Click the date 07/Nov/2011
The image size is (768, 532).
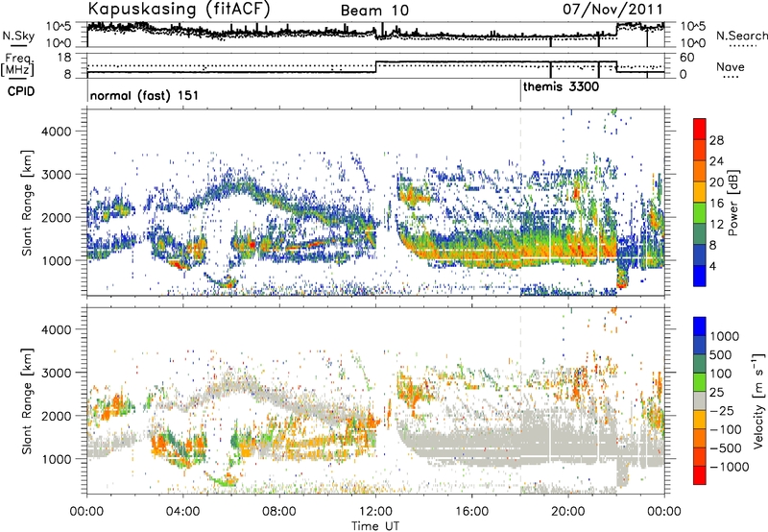click(612, 10)
